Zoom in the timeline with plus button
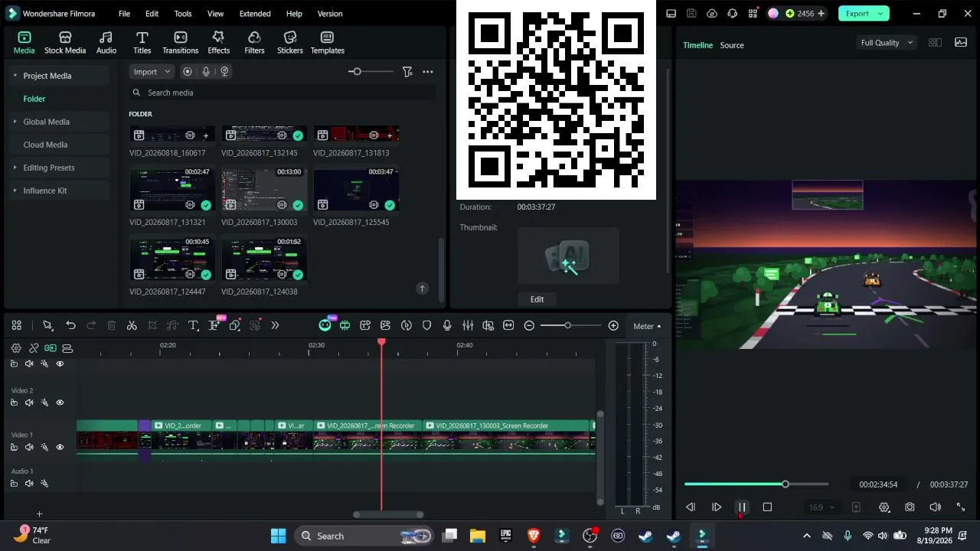Viewport: 980px width, 551px height. 613,325
